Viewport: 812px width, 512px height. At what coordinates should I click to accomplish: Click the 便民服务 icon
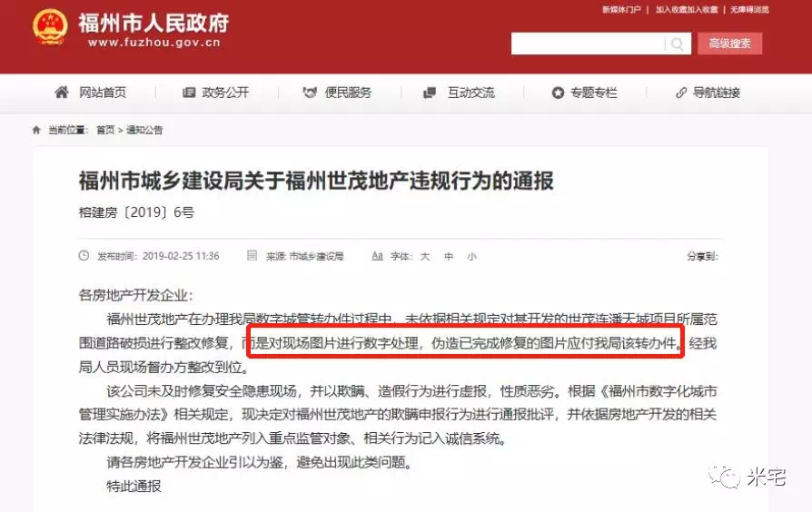pos(310,93)
